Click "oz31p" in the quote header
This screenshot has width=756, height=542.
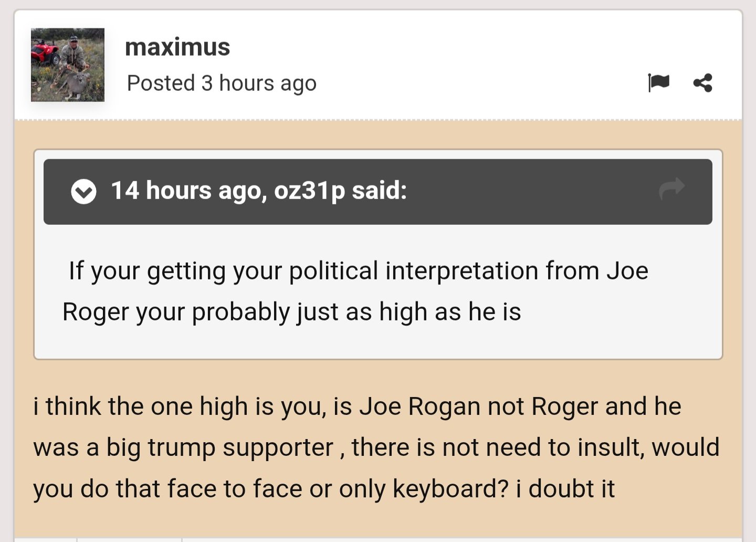pos(310,190)
